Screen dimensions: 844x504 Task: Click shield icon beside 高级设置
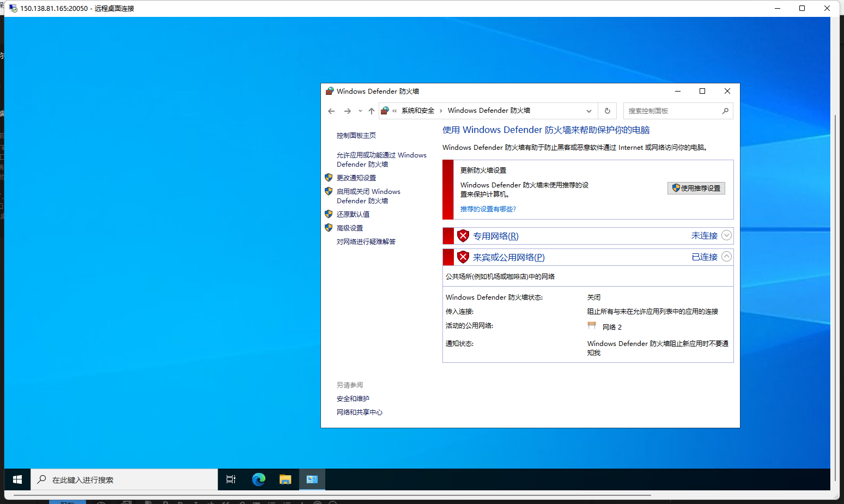[329, 228]
